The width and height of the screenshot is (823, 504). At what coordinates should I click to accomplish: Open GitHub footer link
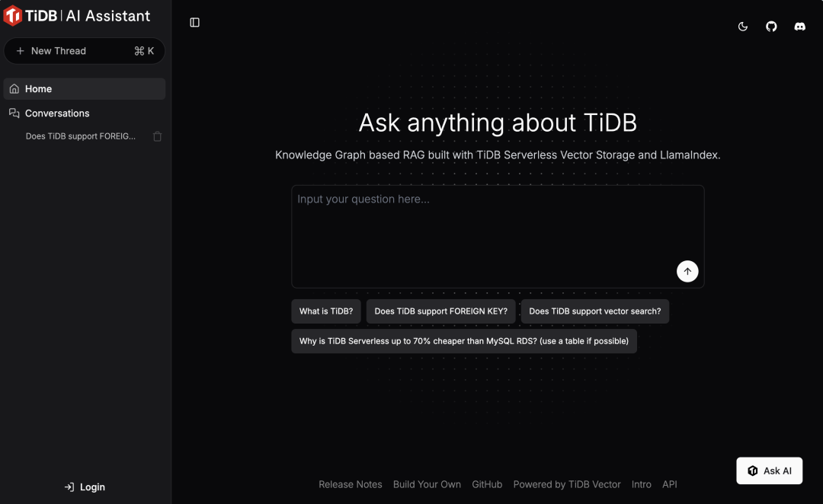486,485
